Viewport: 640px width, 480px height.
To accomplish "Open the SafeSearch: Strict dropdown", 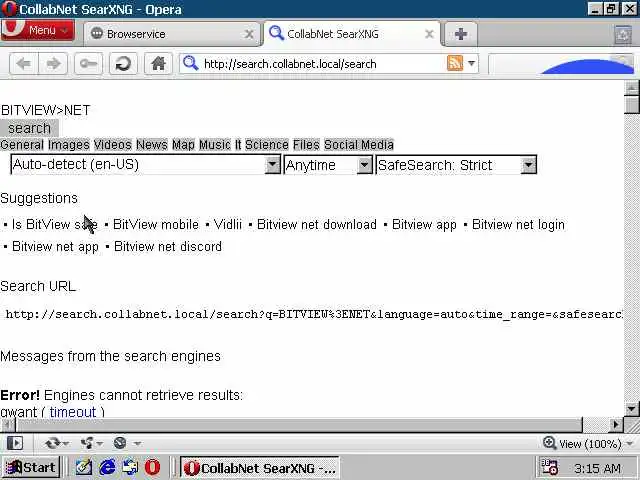I will (x=456, y=165).
